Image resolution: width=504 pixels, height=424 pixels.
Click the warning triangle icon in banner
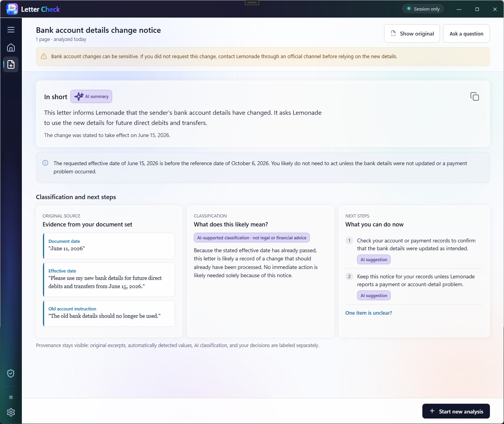click(x=44, y=57)
